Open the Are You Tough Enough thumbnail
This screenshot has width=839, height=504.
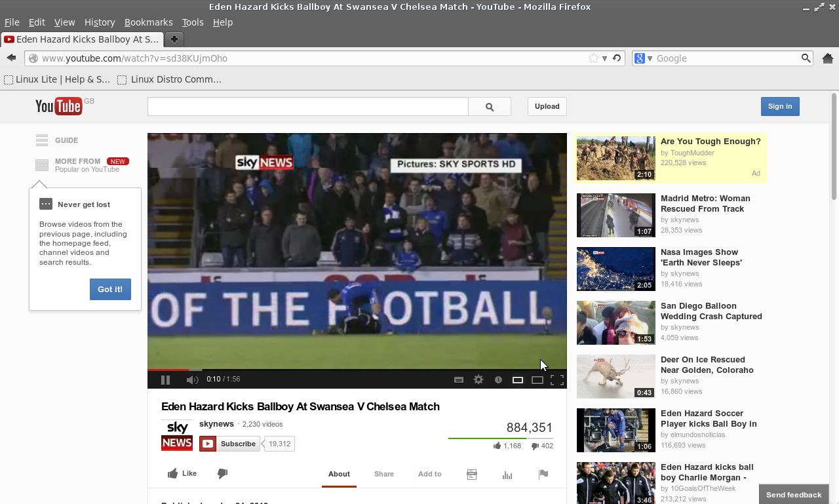616,158
